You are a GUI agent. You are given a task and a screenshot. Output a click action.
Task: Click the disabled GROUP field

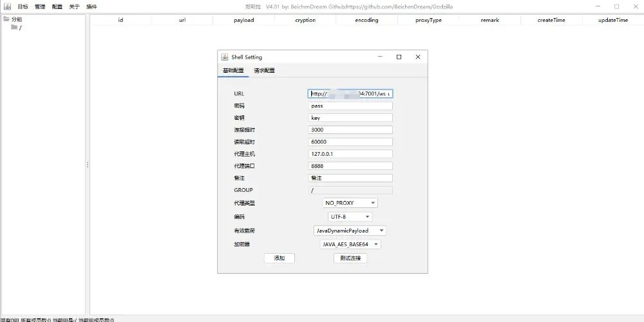(350, 190)
